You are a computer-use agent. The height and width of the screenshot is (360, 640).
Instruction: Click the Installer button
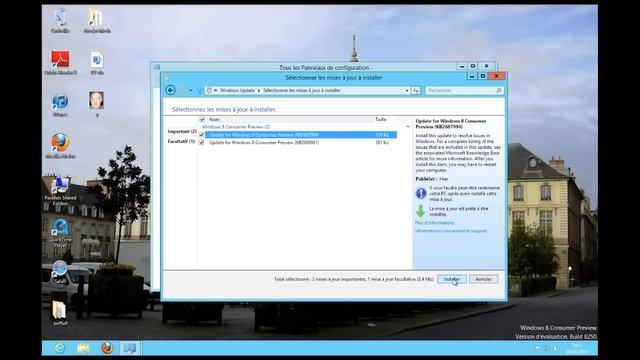[452, 279]
